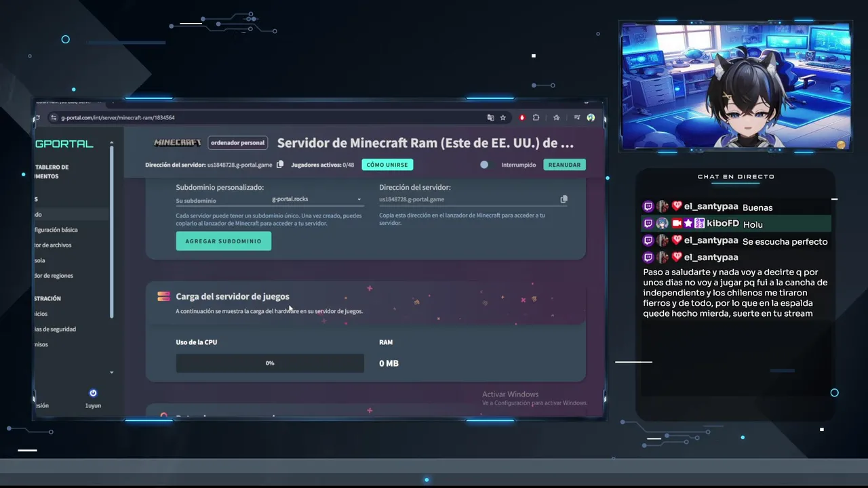Screen dimensions: 868x488
Task: Click Twitch icon beside 'Buenas' message
Action: 648,207
